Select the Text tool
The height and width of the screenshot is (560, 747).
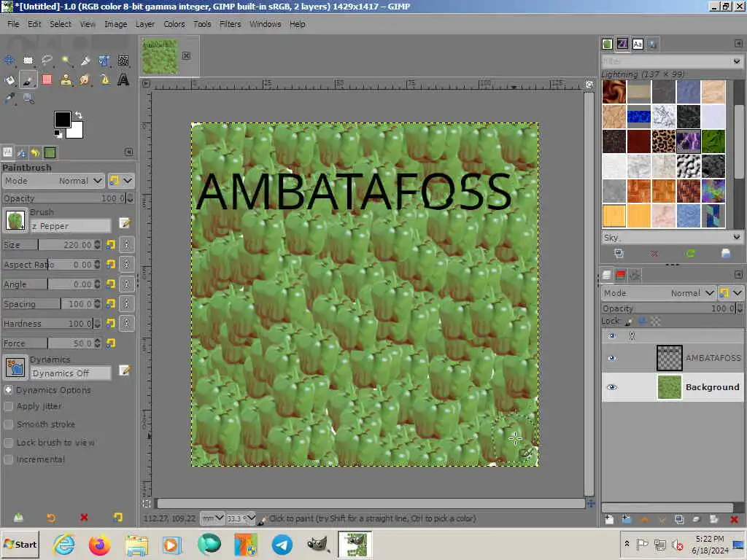[x=123, y=79]
